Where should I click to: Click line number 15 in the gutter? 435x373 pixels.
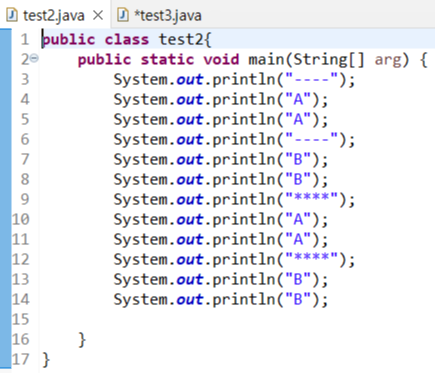click(x=21, y=319)
